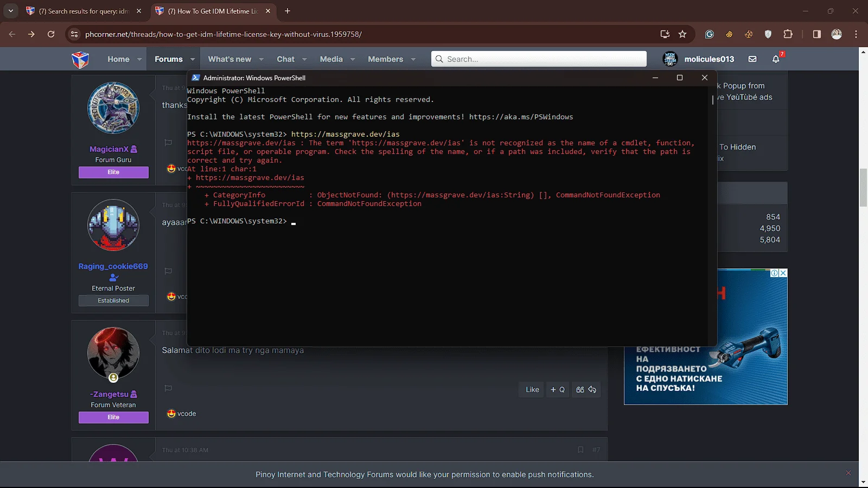Open the Members menu item

click(x=386, y=59)
